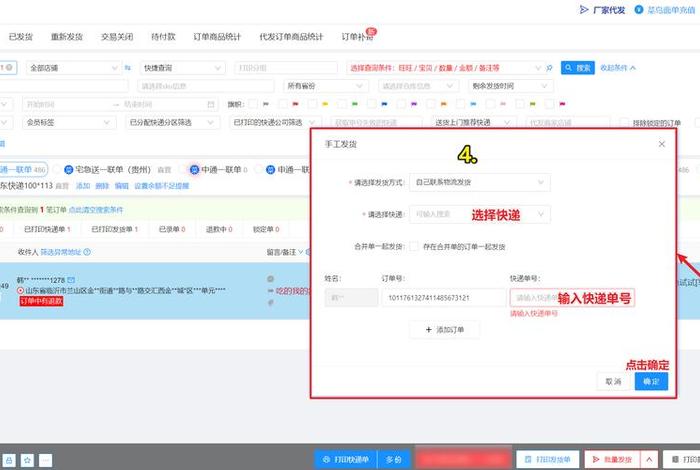Switch to the 已发货 tab

click(x=21, y=37)
